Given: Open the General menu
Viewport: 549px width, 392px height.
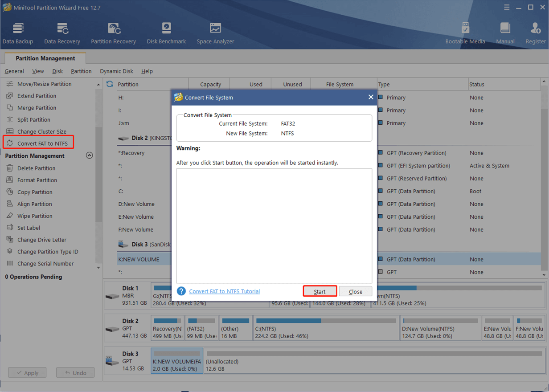Looking at the screenshot, I should pyautogui.click(x=14, y=71).
